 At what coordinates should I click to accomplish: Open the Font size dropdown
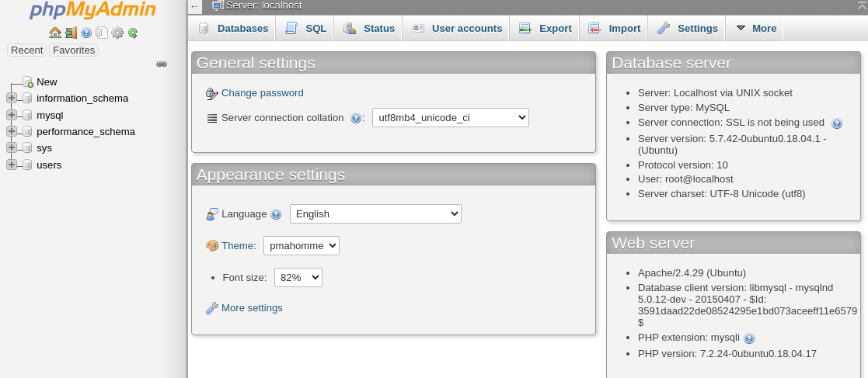(298, 277)
